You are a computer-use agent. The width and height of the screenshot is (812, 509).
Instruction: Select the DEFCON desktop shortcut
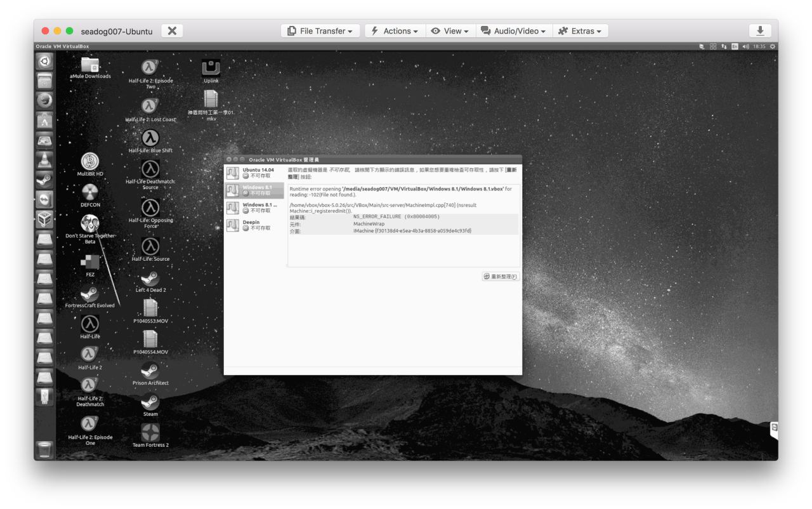pyautogui.click(x=90, y=192)
